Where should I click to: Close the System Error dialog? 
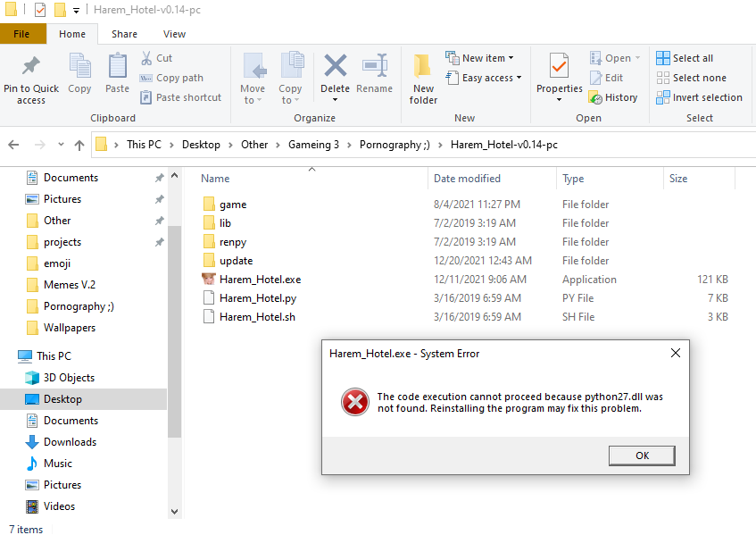tap(676, 353)
